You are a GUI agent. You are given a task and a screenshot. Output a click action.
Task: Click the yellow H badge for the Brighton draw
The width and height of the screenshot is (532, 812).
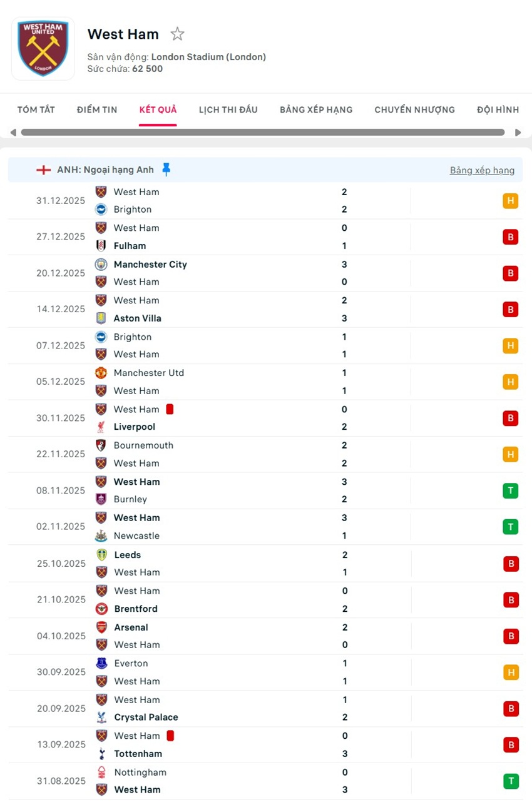511,201
